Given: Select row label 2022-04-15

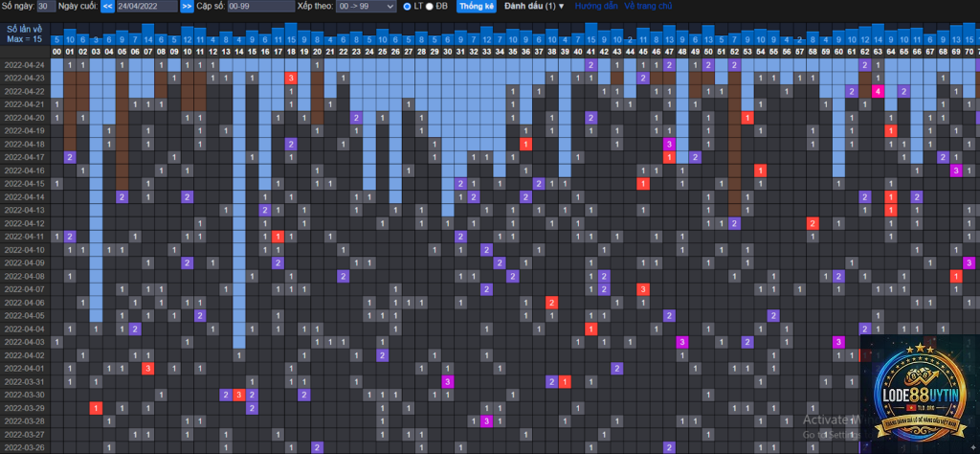Looking at the screenshot, I should (25, 183).
